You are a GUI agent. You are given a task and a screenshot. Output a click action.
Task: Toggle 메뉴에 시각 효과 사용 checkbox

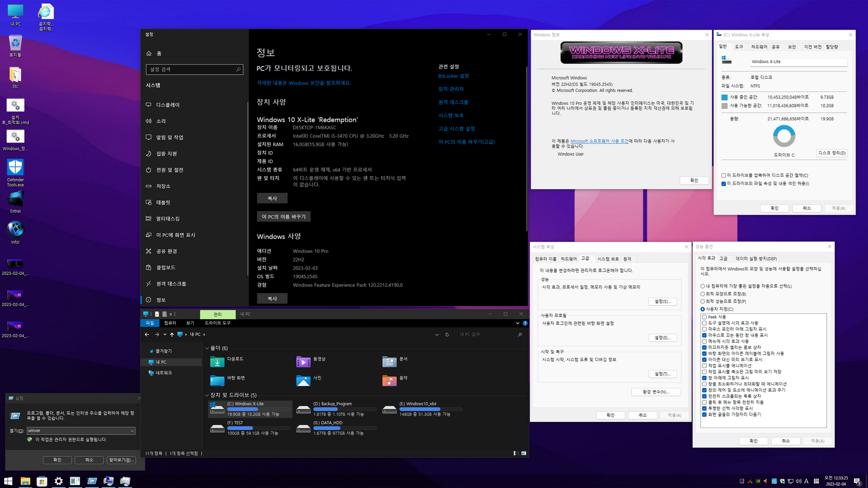[704, 341]
